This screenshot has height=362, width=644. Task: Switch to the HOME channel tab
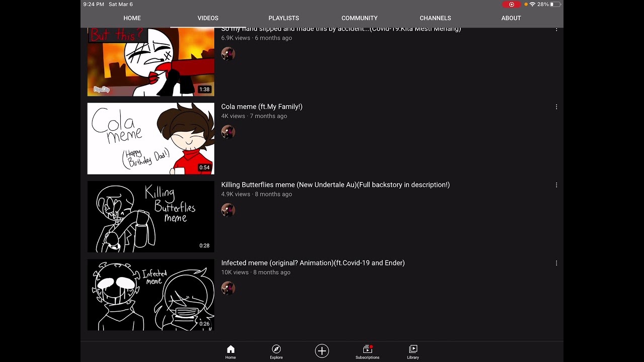[x=132, y=18]
